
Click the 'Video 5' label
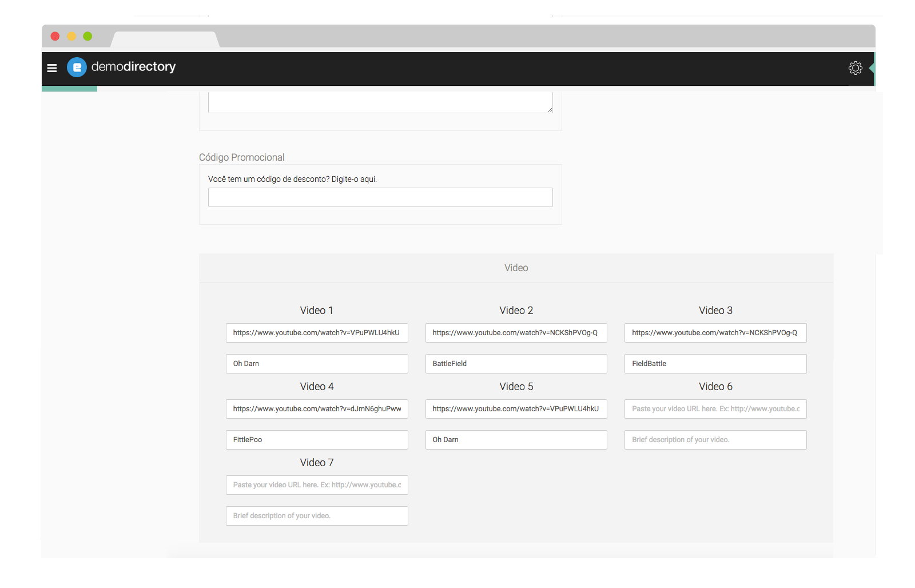(516, 387)
